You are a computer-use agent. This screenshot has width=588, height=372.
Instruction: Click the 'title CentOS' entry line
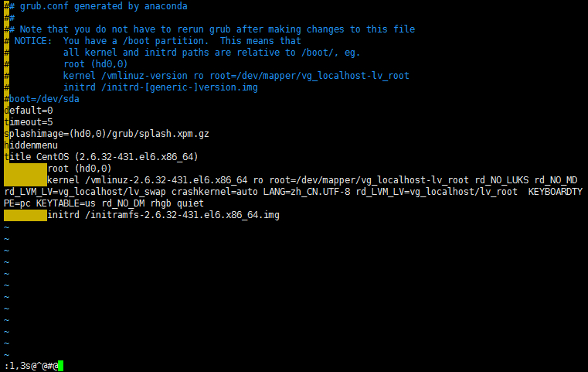click(x=101, y=156)
